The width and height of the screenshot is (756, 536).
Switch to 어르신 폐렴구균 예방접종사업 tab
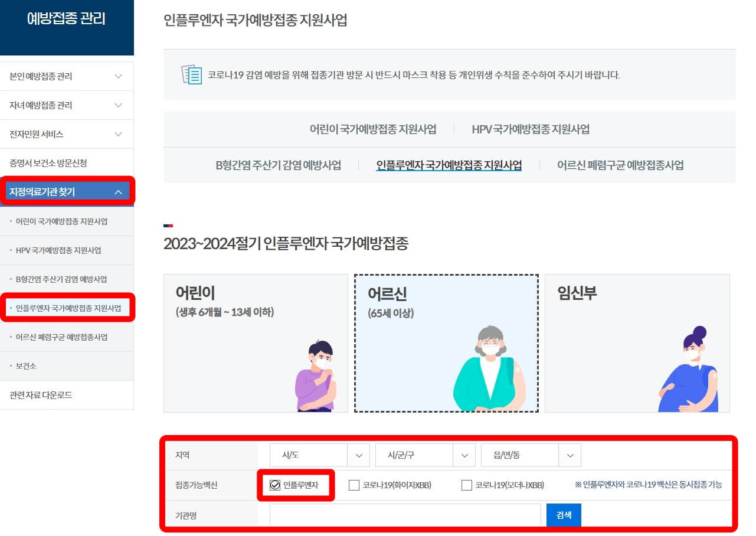coord(620,165)
